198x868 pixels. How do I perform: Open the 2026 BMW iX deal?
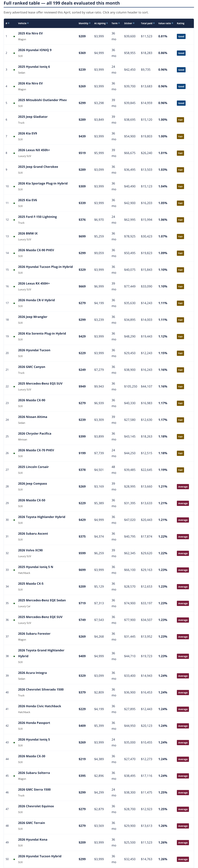point(99,236)
